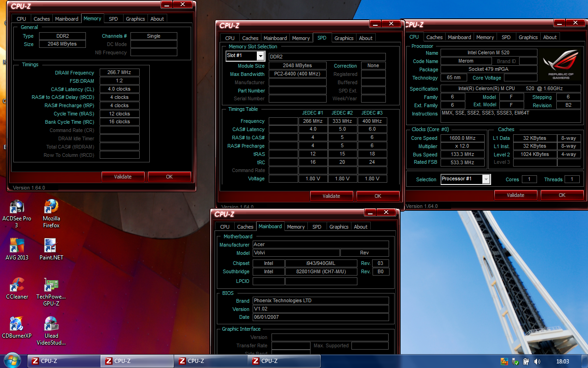588x368 pixels.
Task: Click OK in the CPU window
Action: [562, 195]
